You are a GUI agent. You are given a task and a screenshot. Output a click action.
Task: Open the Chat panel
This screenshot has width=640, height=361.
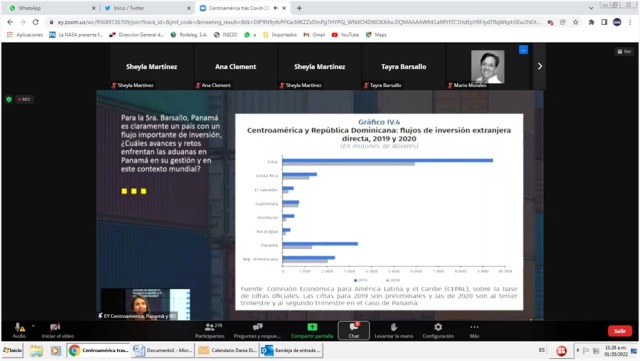[x=353, y=330]
